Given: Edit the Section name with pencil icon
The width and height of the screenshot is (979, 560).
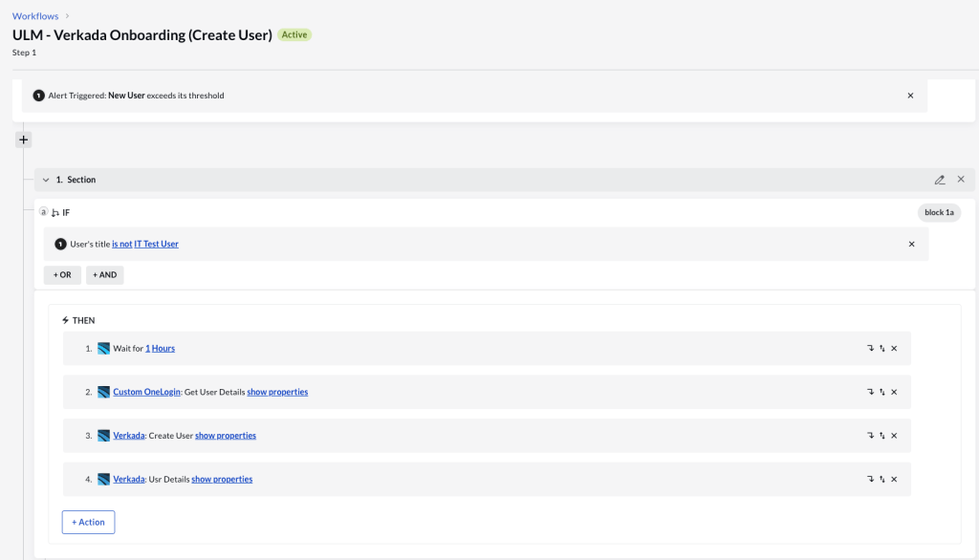Looking at the screenshot, I should (940, 180).
